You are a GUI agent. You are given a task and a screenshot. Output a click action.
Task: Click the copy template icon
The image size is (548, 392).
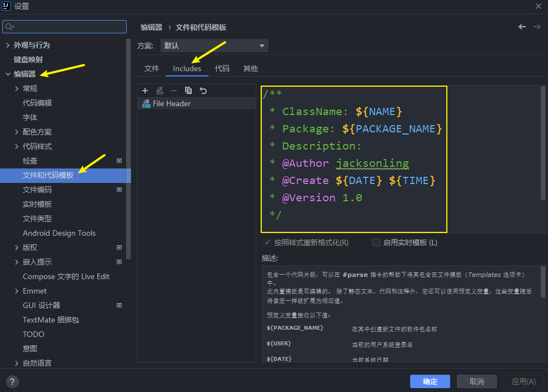point(188,91)
